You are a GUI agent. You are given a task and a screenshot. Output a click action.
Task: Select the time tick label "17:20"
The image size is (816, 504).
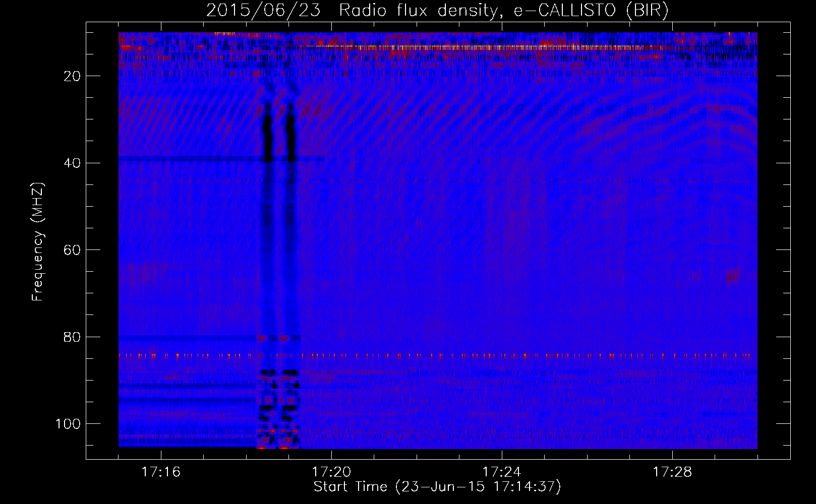[331, 472]
